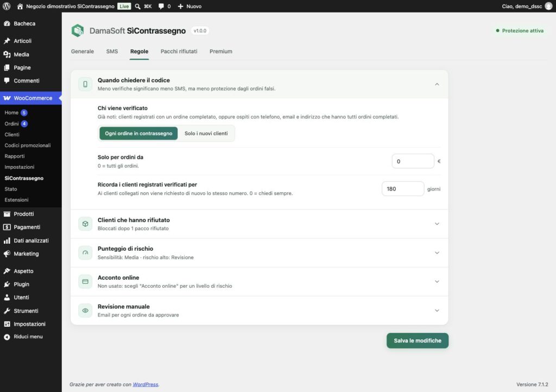The image size is (556, 392).
Task: Click the card icon beside Acconto online
Action: (x=85, y=281)
